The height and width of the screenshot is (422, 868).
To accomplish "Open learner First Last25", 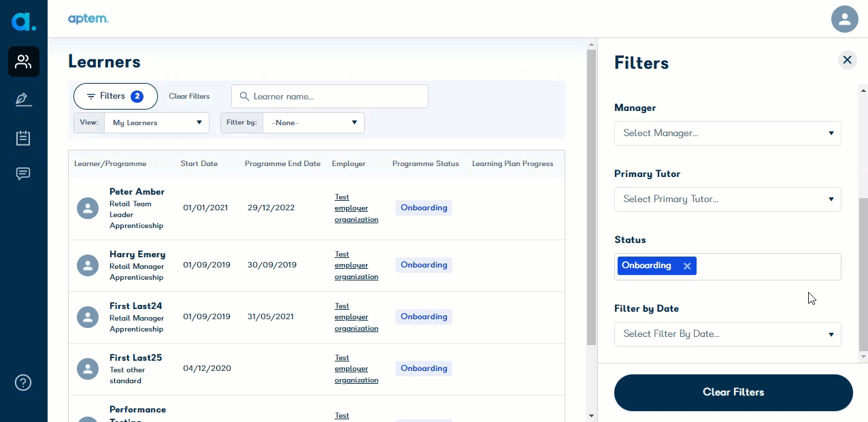I will coord(135,358).
